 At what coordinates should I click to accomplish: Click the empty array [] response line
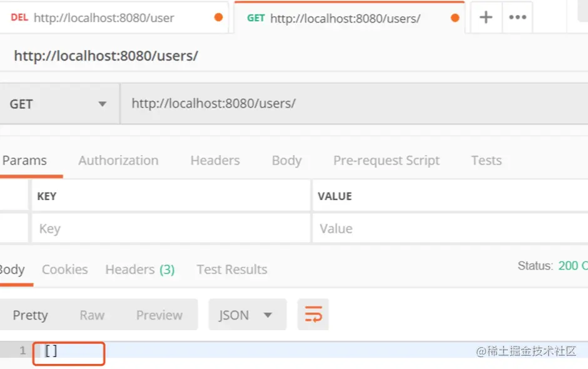51,351
